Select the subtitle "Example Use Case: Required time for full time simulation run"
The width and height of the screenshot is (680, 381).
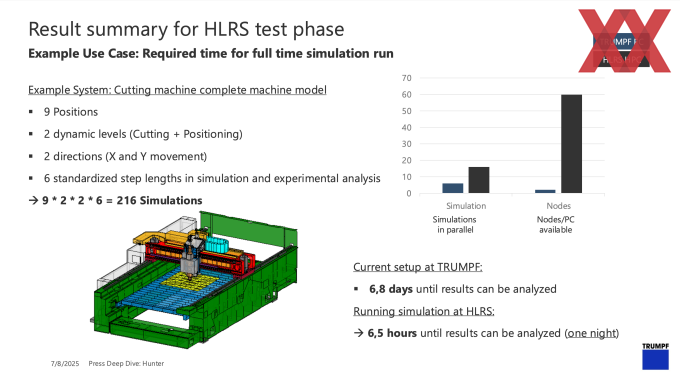point(211,53)
